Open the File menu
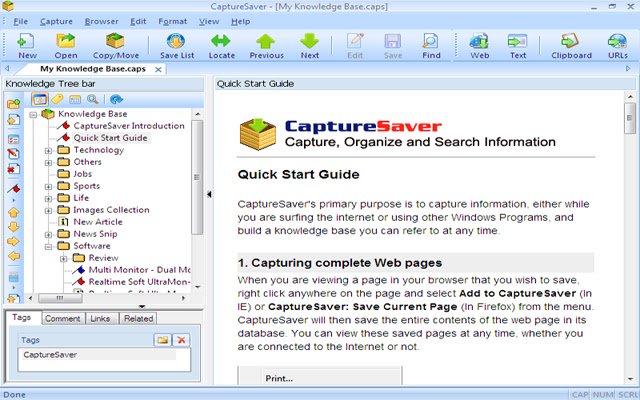This screenshot has height=400, width=640. [20, 22]
